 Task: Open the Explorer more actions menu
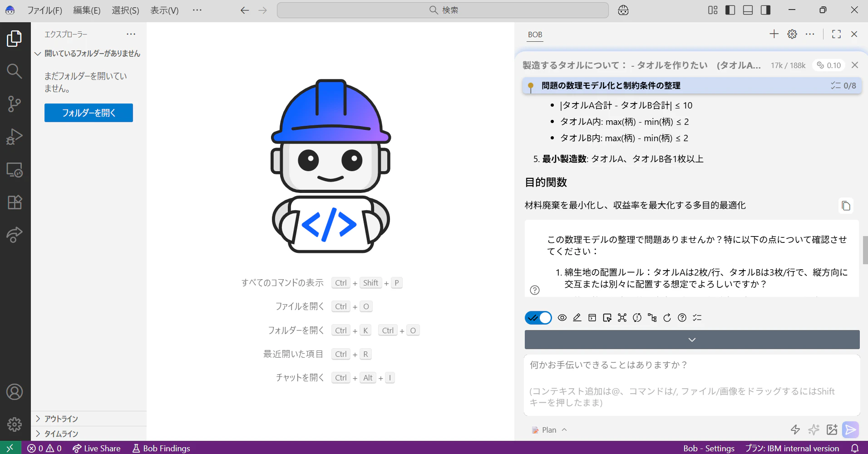click(131, 34)
